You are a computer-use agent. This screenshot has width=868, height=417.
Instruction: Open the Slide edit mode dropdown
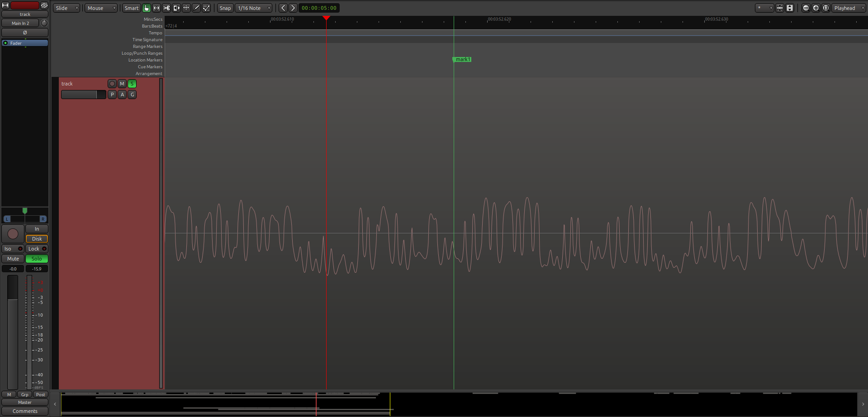coord(66,8)
